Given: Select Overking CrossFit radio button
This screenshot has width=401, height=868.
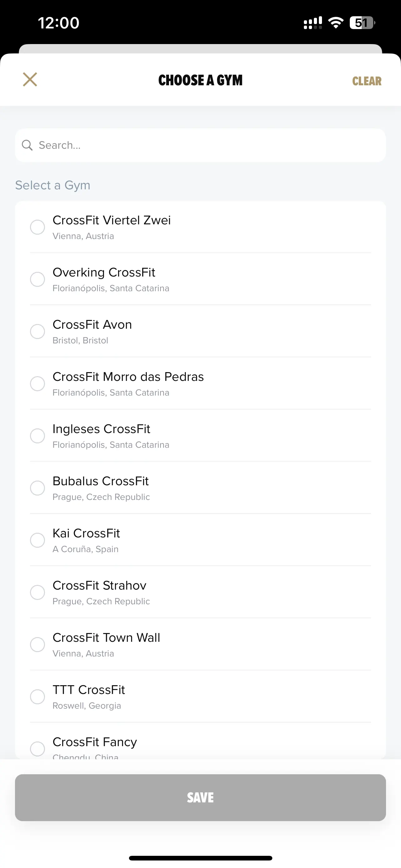Looking at the screenshot, I should (x=37, y=279).
